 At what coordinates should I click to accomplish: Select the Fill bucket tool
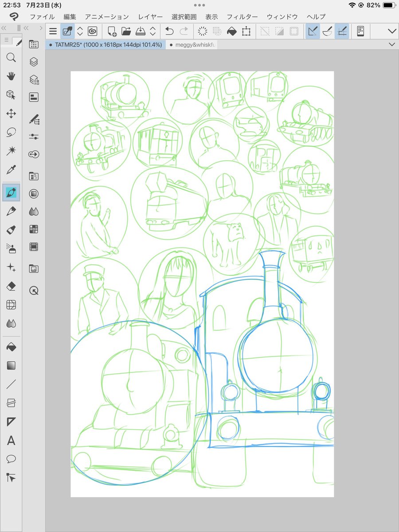(x=11, y=347)
